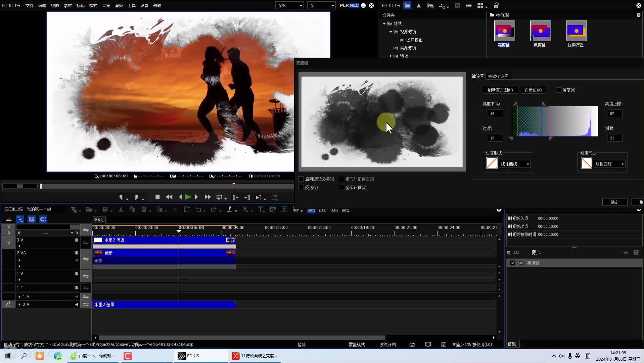Click the Redo icon in the timeline toolbar
Viewport: 644px width, 363px height.
point(214,209)
